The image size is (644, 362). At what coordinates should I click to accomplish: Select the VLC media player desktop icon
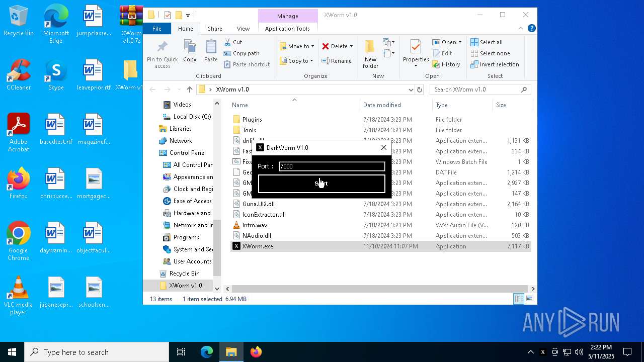(19, 296)
